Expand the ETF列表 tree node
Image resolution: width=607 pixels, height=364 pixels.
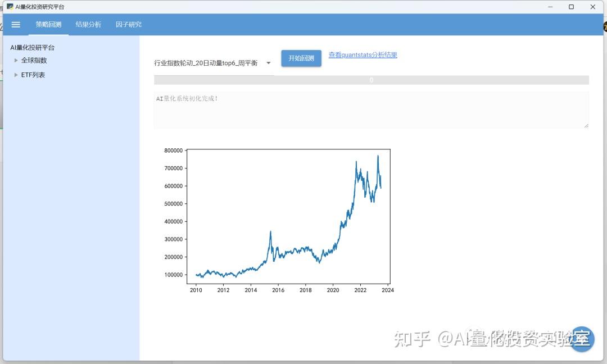(16, 75)
